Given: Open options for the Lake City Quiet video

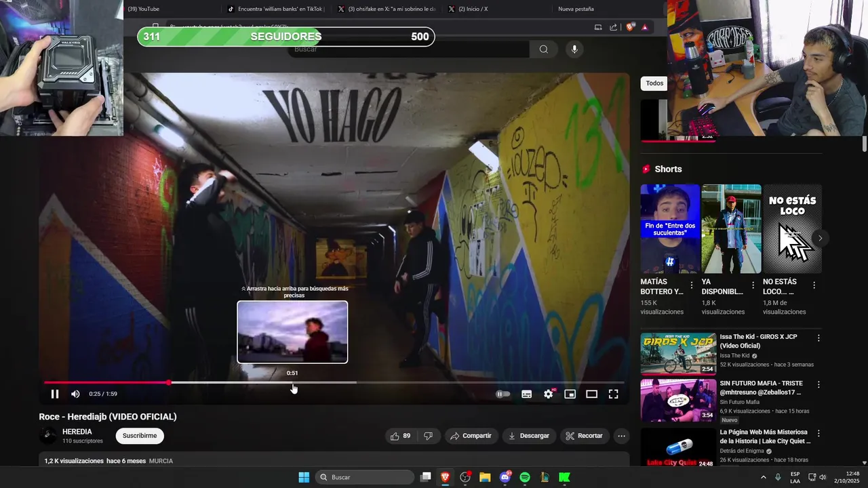Looking at the screenshot, I should (x=818, y=433).
